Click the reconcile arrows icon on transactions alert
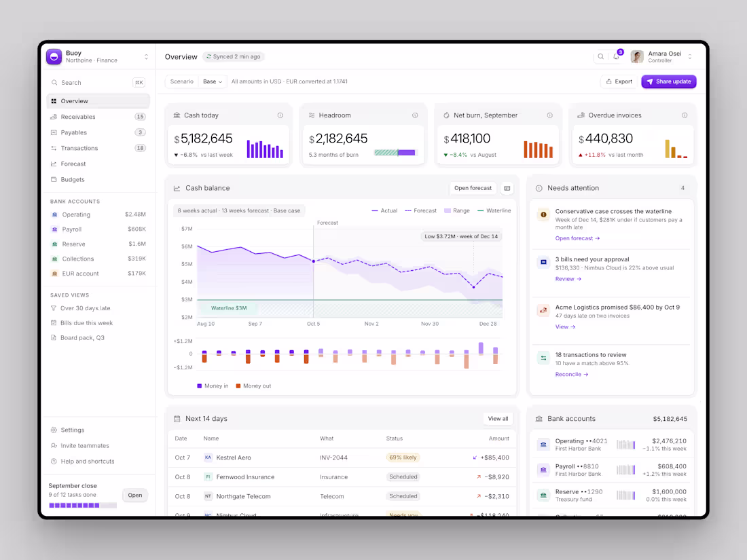 (x=543, y=358)
